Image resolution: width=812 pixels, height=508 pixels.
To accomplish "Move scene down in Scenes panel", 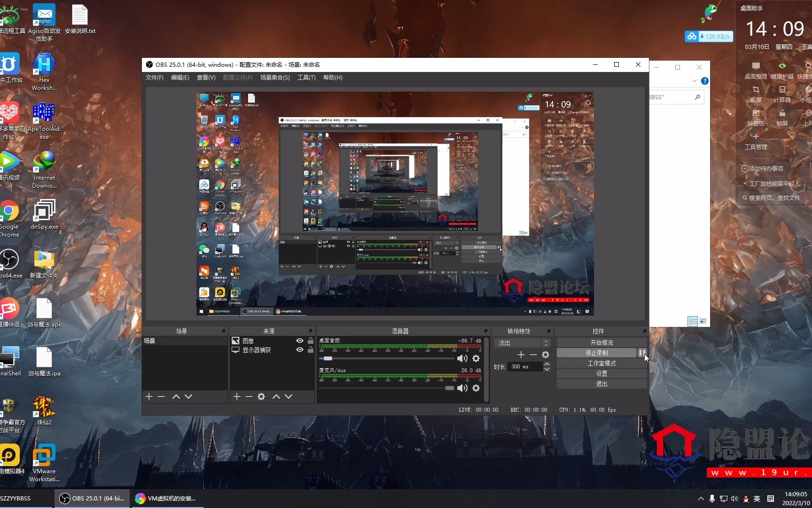I will click(x=188, y=397).
